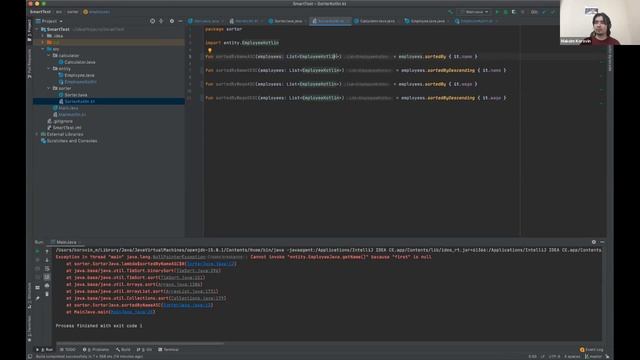Open the Terminal tool window tab

click(x=168, y=350)
